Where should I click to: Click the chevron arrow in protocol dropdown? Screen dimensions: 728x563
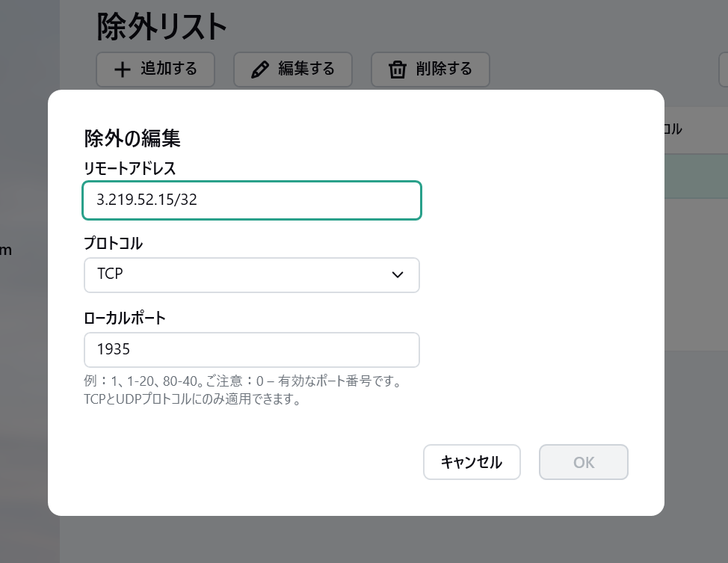pyautogui.click(x=398, y=274)
